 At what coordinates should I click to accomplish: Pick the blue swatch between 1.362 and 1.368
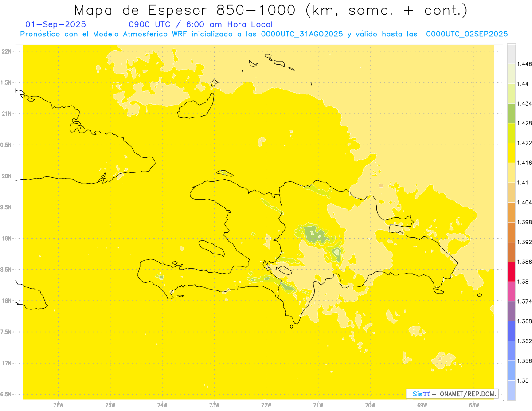click(511, 331)
